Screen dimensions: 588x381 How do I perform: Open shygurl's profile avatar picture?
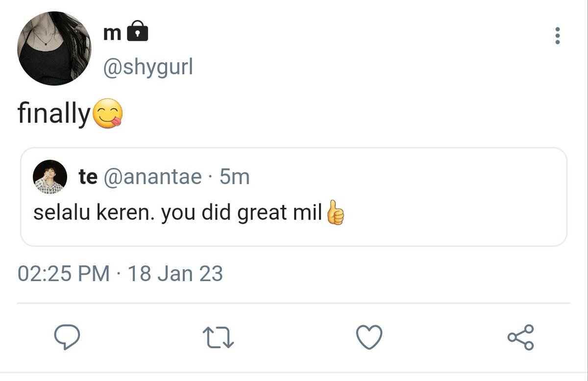tap(54, 48)
